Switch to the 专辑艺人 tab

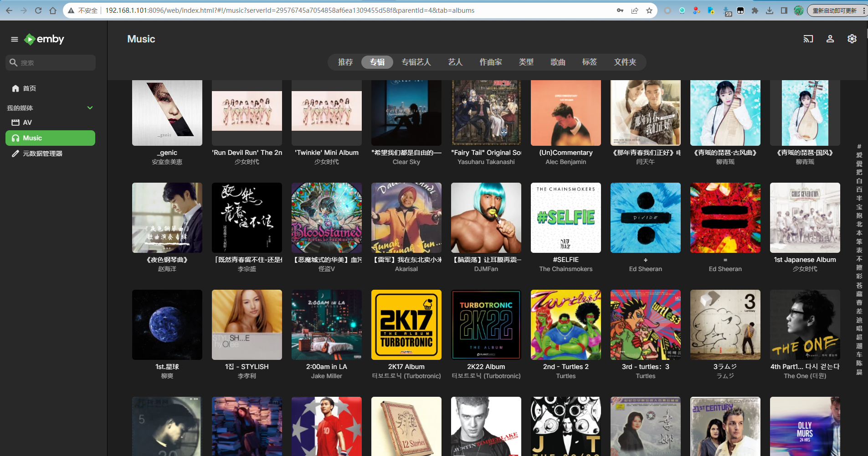pos(416,62)
